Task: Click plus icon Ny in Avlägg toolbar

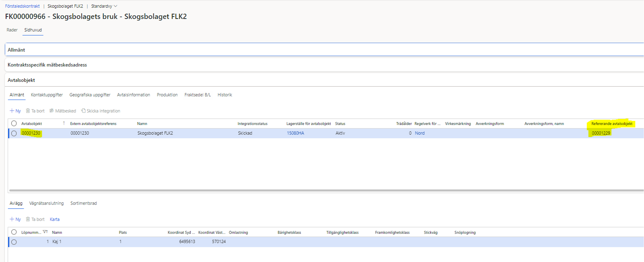Action: 12,219
